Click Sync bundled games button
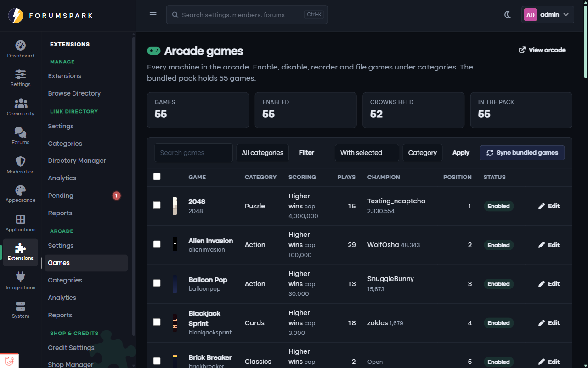588x368 pixels. 522,153
